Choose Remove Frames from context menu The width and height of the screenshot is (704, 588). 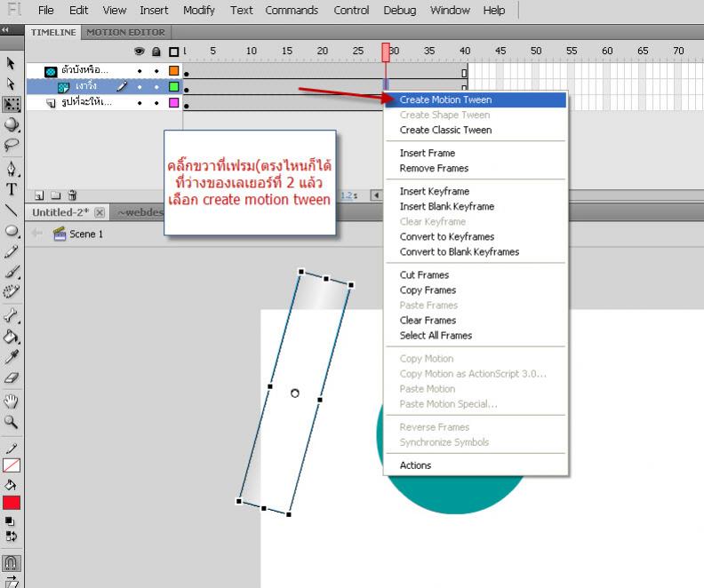click(x=475, y=168)
